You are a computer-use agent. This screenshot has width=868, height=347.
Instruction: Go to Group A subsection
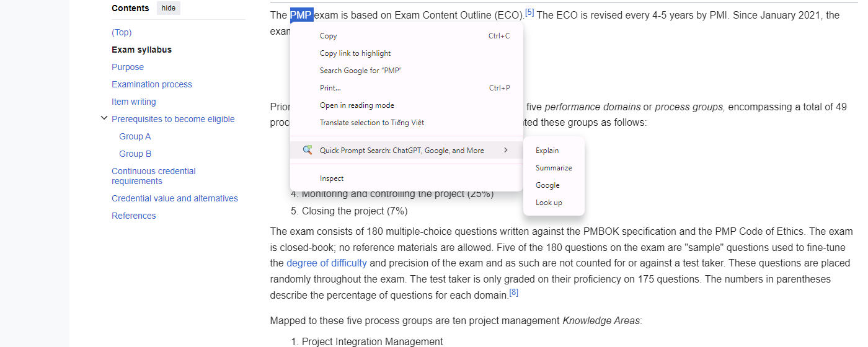coord(135,136)
